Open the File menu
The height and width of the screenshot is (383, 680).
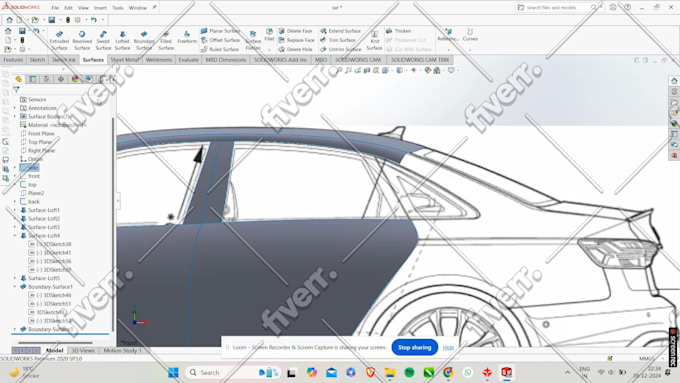click(x=55, y=8)
